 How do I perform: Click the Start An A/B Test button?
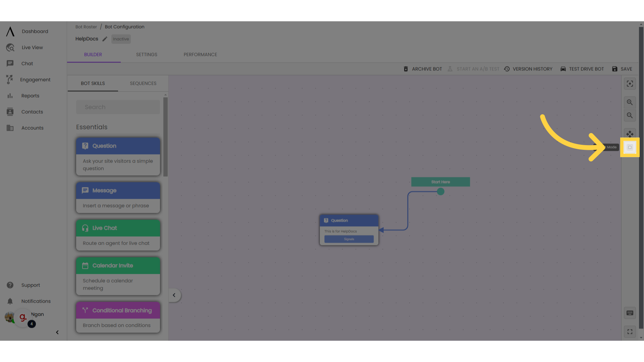coord(474,69)
